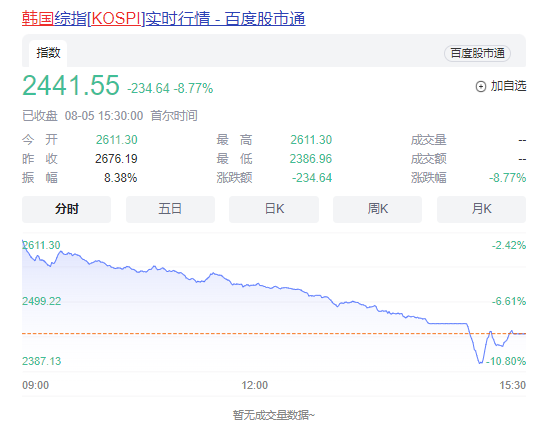Click the 百度股市通 badge button
553x432 pixels.
coord(477,53)
